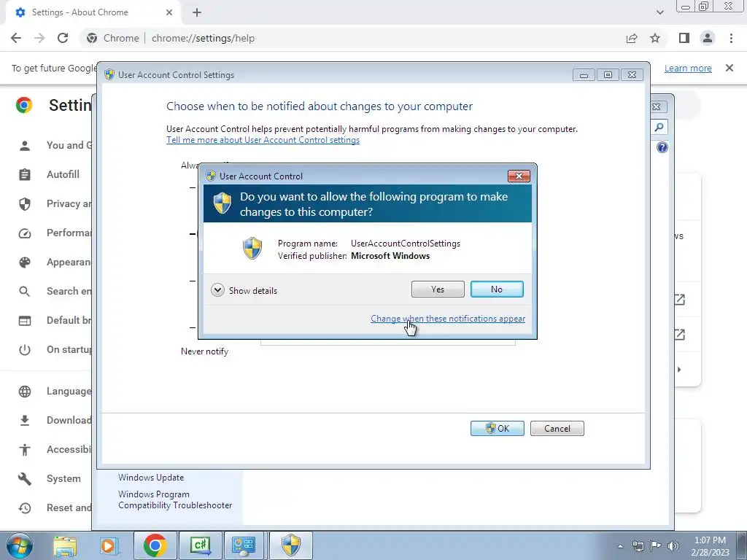This screenshot has width=747, height=560.
Task: Dismiss the Chrome notification bar
Action: click(729, 68)
